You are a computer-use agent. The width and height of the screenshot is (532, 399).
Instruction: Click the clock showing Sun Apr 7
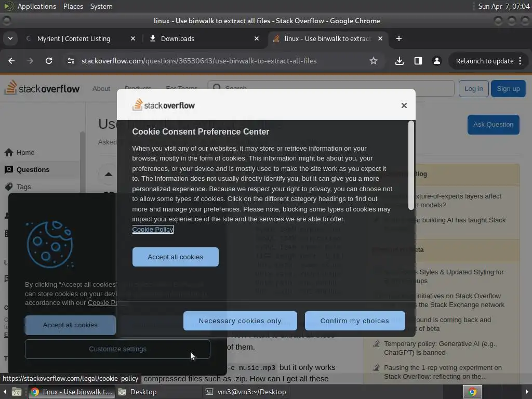504,6
